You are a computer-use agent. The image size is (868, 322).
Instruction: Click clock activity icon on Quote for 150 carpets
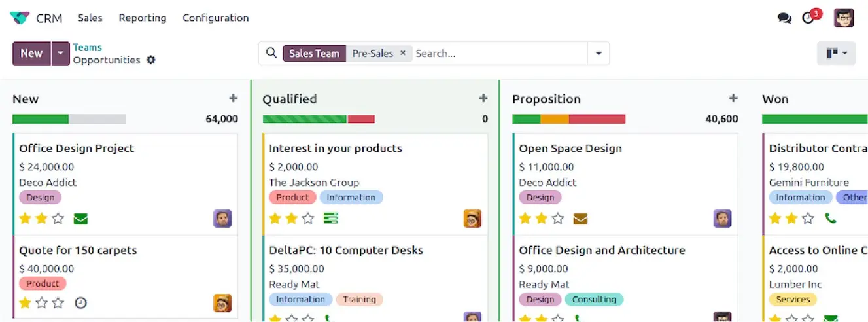tap(81, 303)
